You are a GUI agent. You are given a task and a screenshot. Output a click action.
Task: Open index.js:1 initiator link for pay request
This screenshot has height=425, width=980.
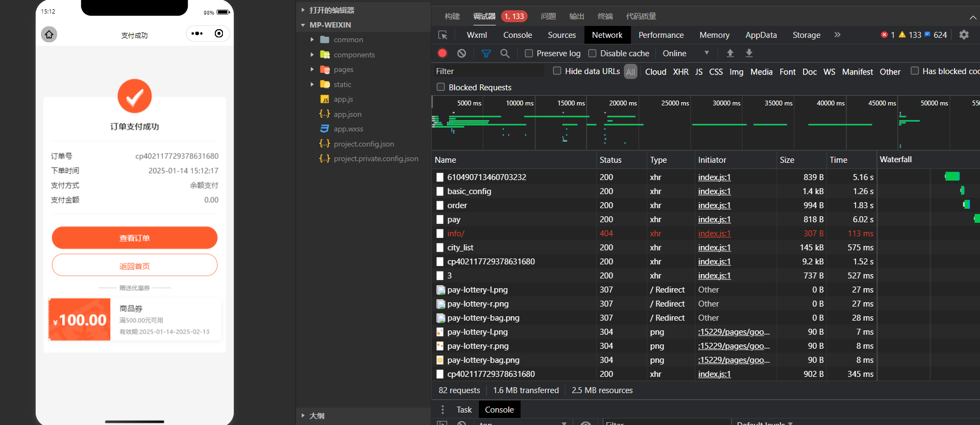[x=714, y=220]
